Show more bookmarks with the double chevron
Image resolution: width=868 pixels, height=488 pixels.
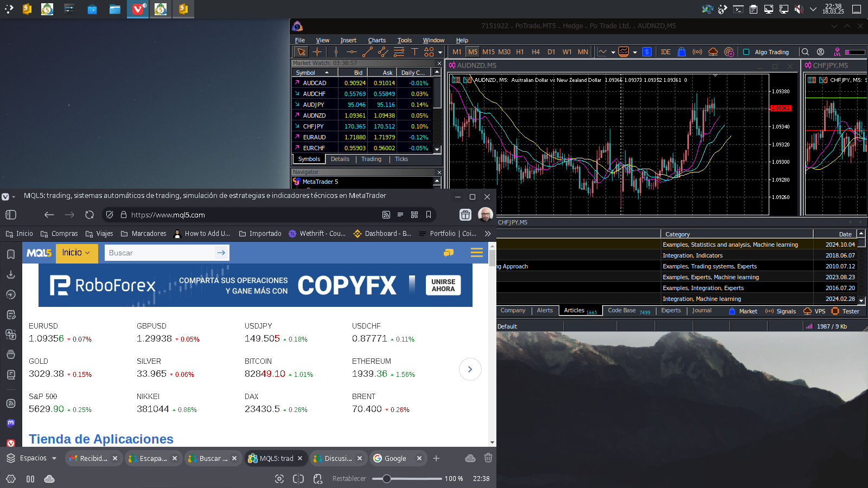[488, 234]
